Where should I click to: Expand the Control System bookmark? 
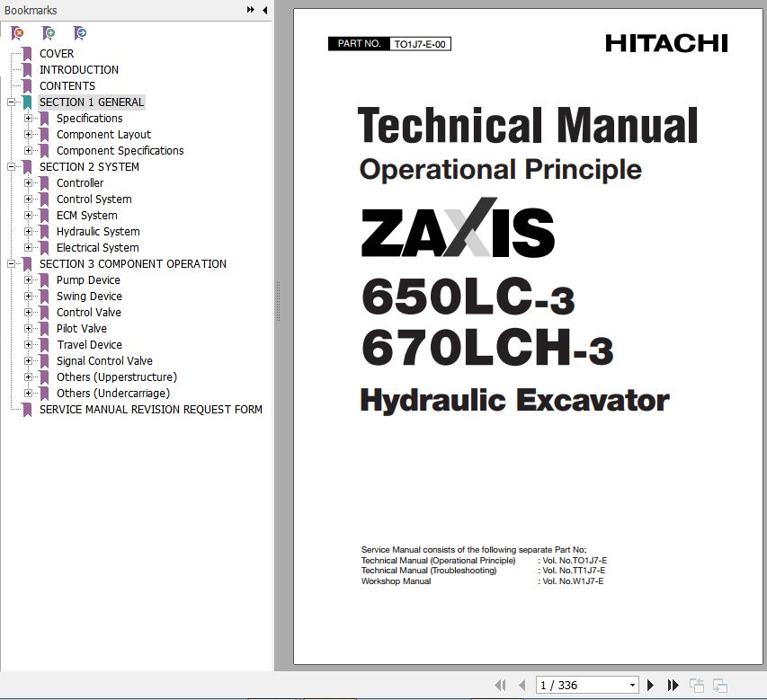coord(28,199)
